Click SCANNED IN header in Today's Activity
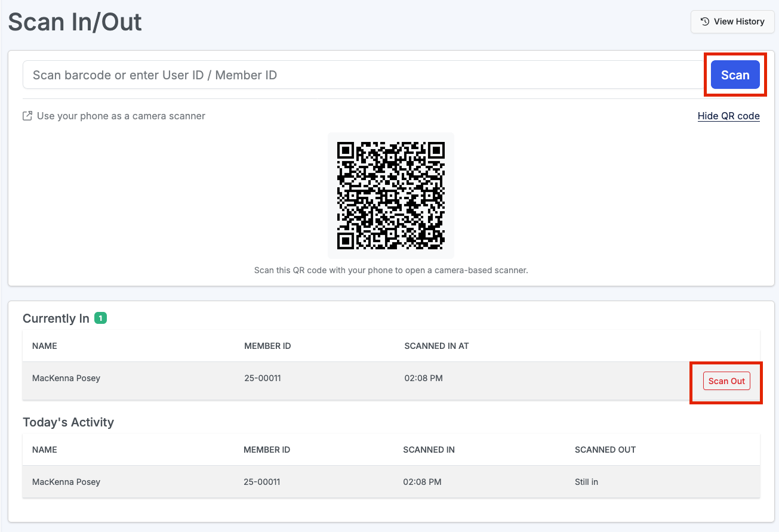Image resolution: width=779 pixels, height=532 pixels. pos(429,450)
